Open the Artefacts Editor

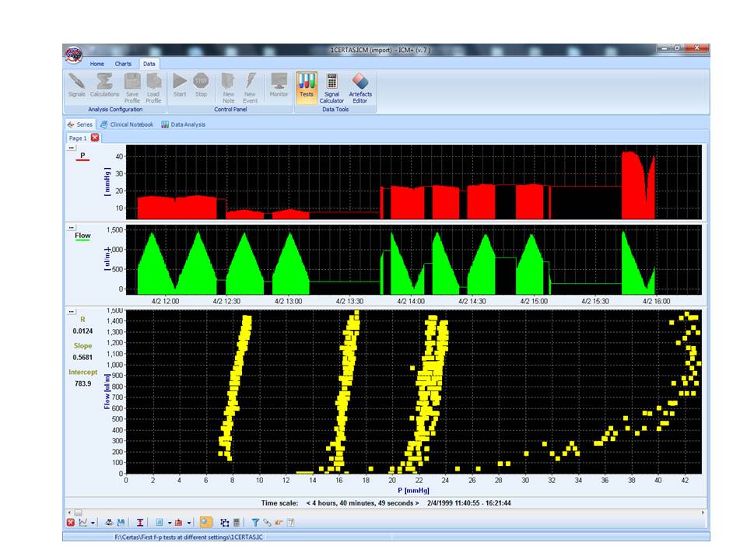tap(359, 86)
